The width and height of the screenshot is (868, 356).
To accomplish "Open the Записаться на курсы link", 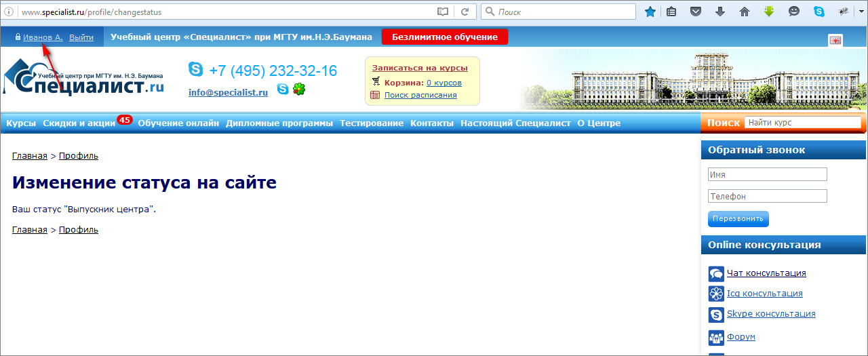I will tap(420, 68).
